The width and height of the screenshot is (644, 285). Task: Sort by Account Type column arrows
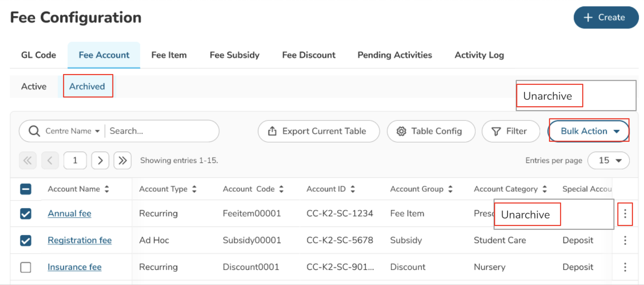[x=194, y=189]
